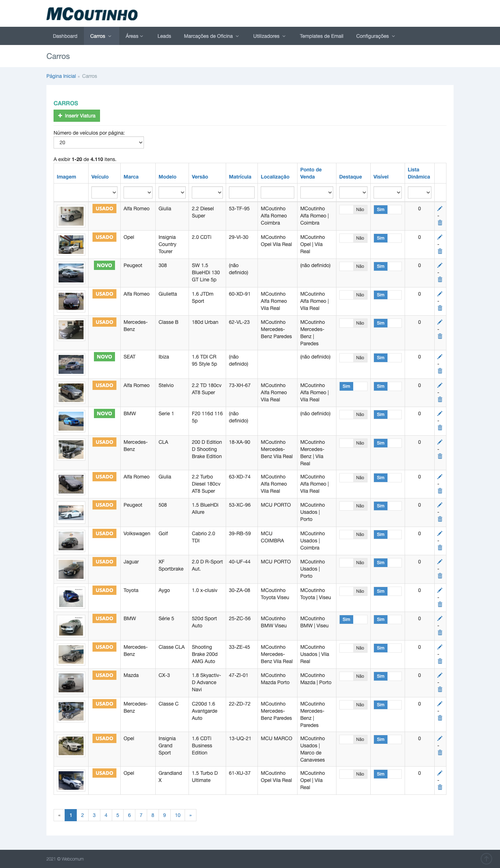Click trash icon for Jaguar XF Sportbrake
The image size is (500, 868).
[x=440, y=576]
